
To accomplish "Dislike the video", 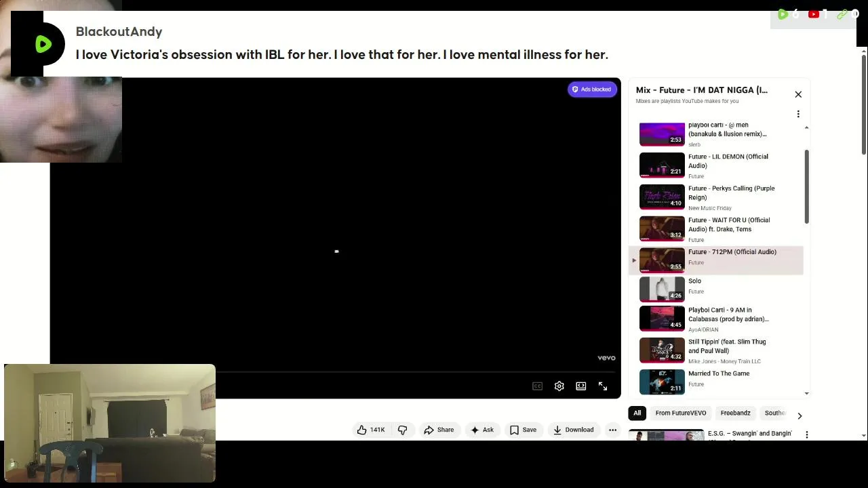I will [x=403, y=430].
